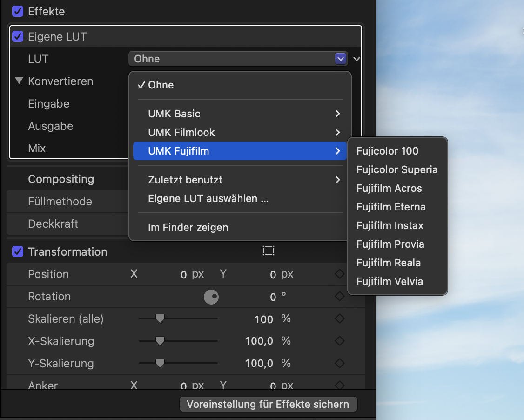Click the Position X value field
The height and width of the screenshot is (420, 524).
click(x=183, y=275)
